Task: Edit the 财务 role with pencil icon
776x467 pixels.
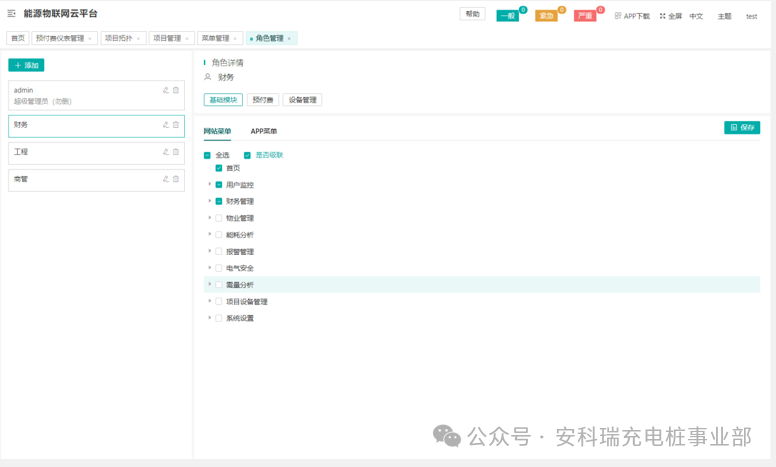Action: 166,125
